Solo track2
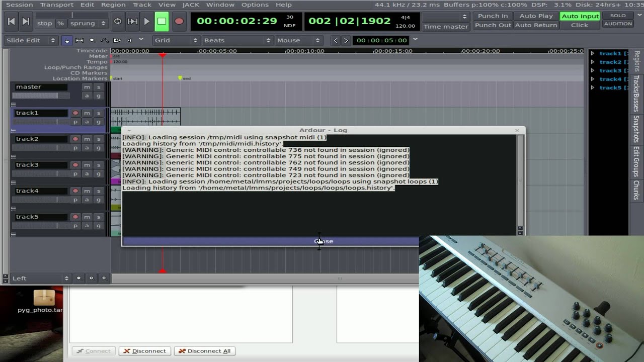644x362 pixels. [99, 139]
